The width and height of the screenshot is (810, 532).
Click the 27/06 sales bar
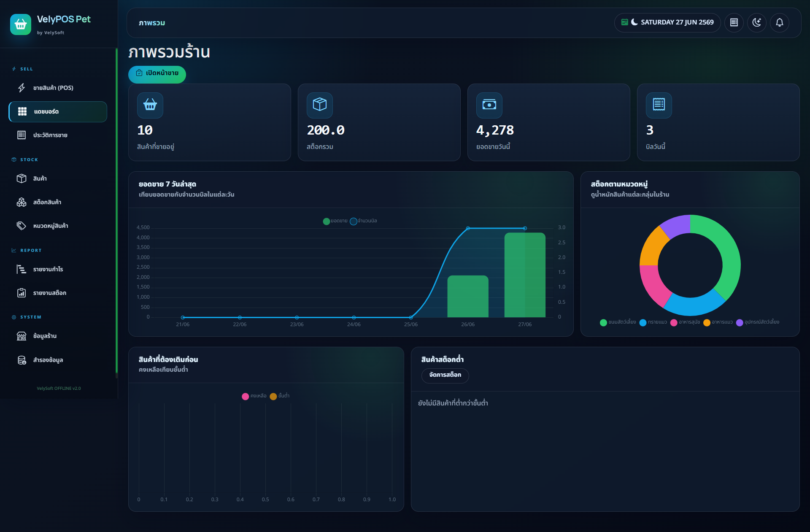[525, 275]
